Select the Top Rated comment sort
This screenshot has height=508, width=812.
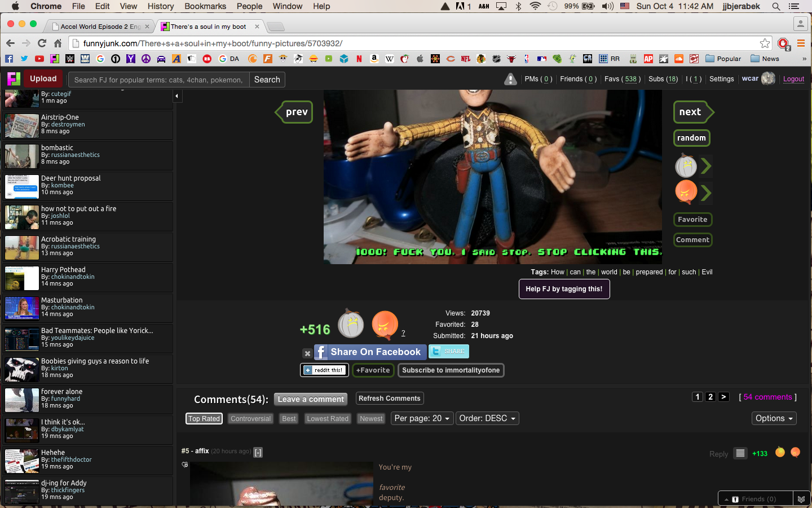[204, 419]
